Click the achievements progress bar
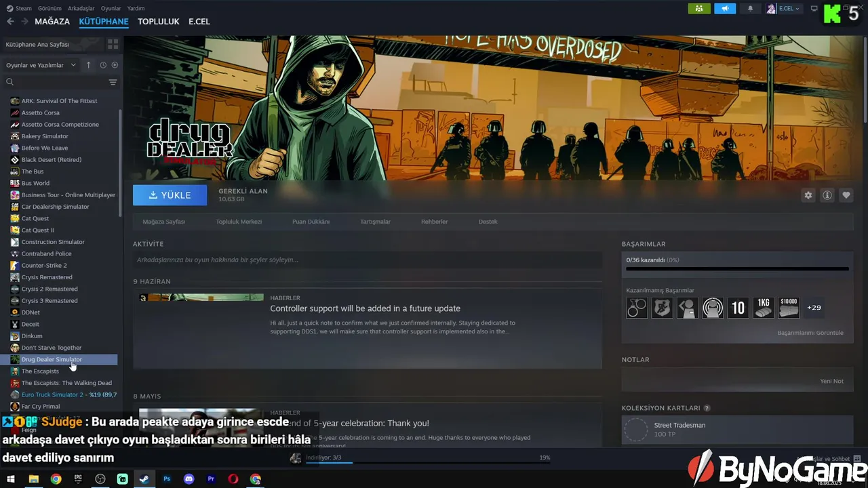The width and height of the screenshot is (868, 488). [737, 269]
